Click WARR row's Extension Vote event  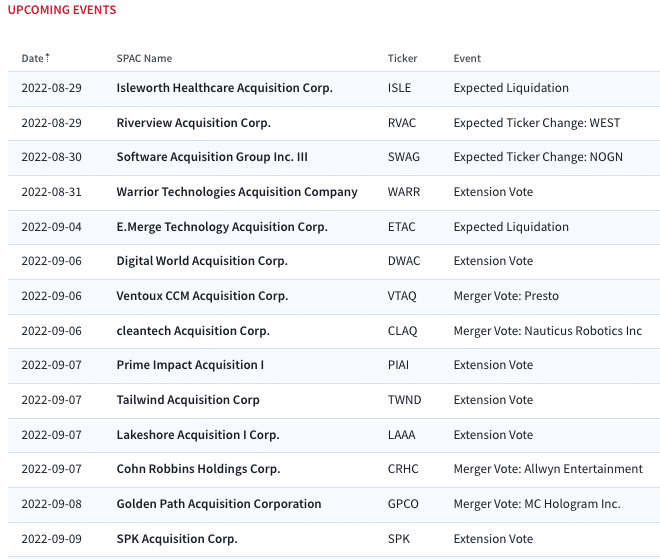[493, 192]
